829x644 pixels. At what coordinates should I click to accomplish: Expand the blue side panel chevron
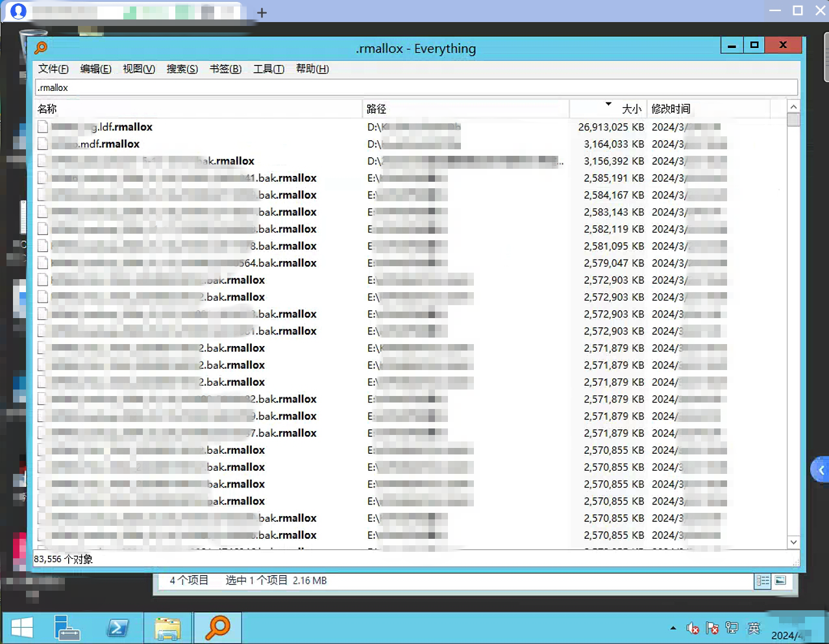coord(821,470)
